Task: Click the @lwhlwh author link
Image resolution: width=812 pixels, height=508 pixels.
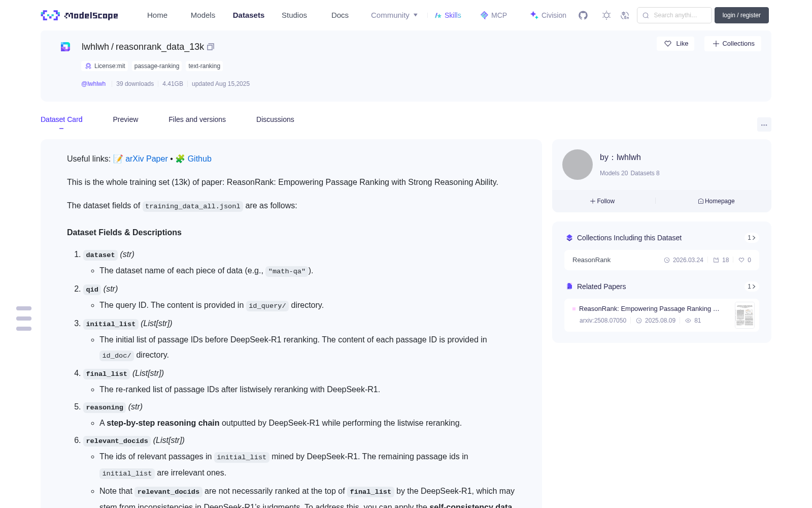Action: (x=93, y=84)
